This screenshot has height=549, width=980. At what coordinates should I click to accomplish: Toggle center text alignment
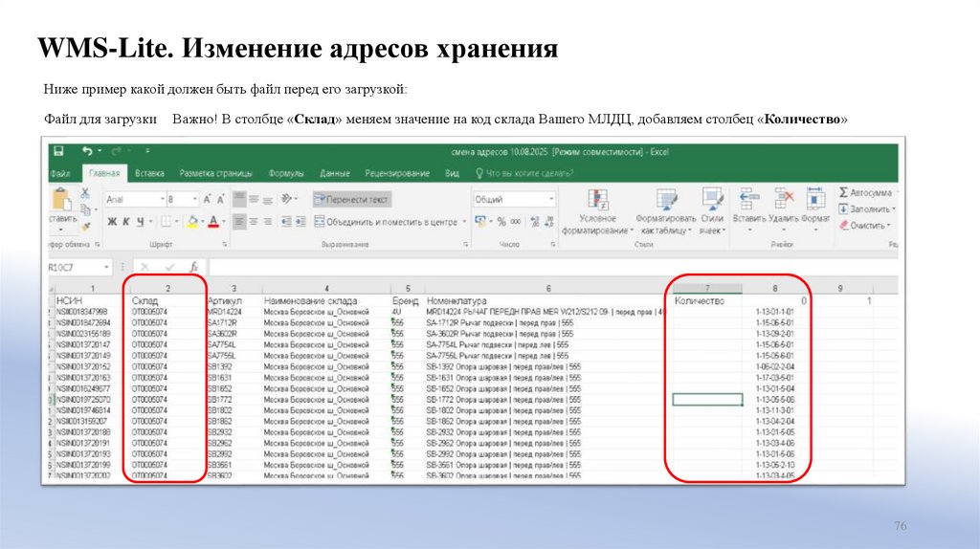coord(254,221)
